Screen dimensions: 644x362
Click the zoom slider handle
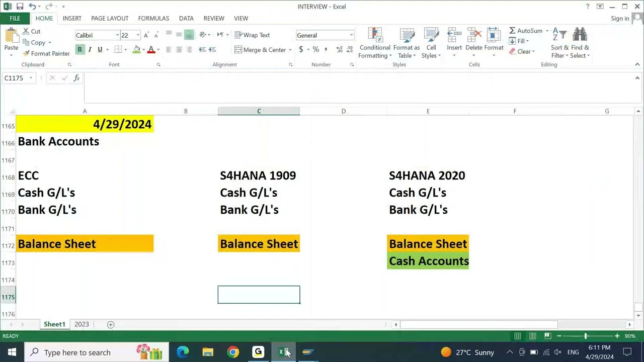point(586,336)
